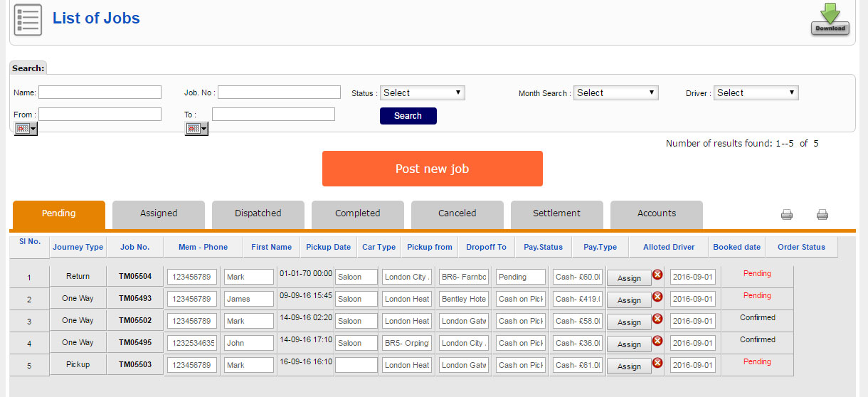The image size is (868, 397).
Task: Click Pending pay status field for TM05504
Action: [x=521, y=277]
